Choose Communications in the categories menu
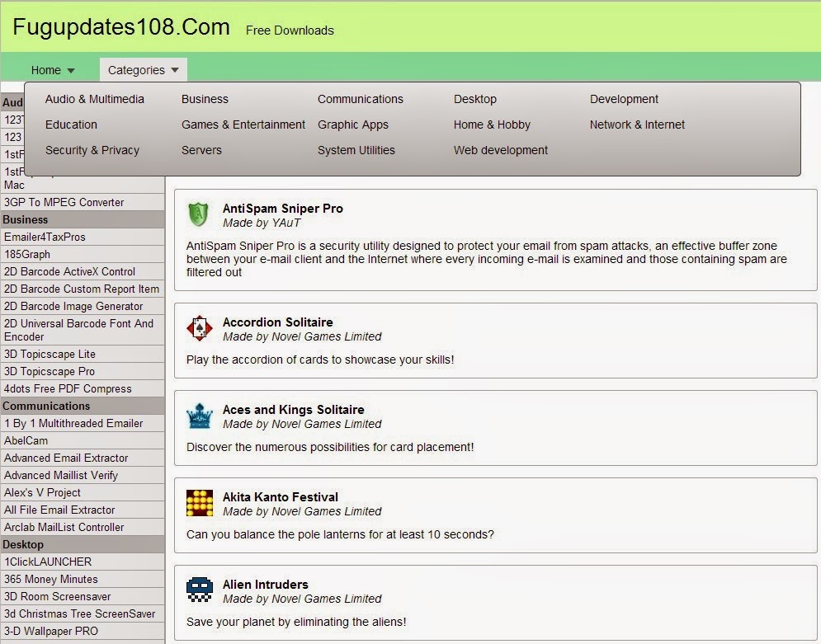Viewport: 821px width, 644px height. click(361, 99)
